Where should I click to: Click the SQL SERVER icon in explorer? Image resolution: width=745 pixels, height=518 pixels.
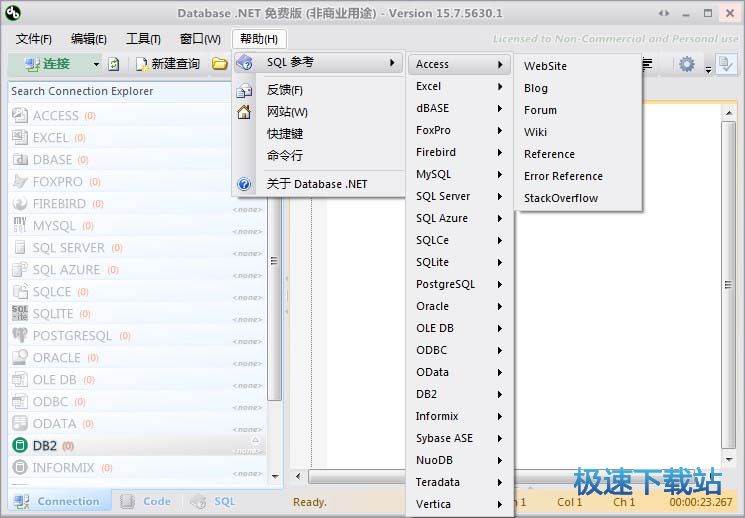19,247
